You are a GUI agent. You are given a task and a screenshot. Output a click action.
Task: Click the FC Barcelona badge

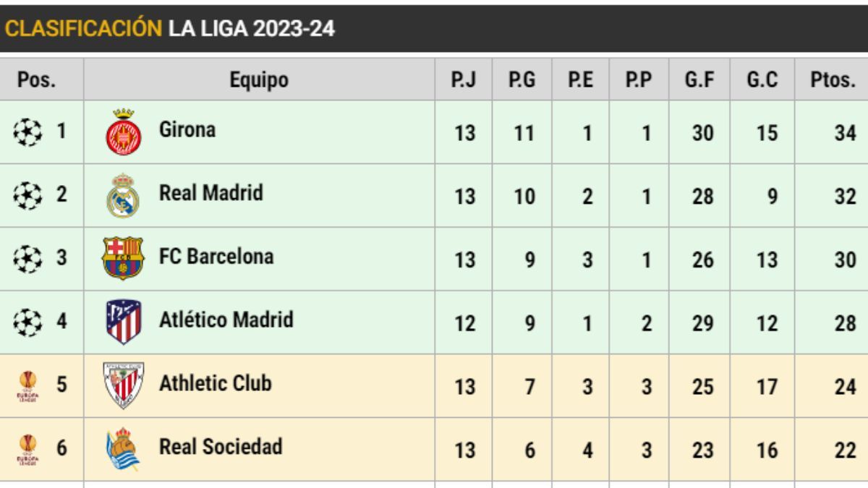pos(123,258)
